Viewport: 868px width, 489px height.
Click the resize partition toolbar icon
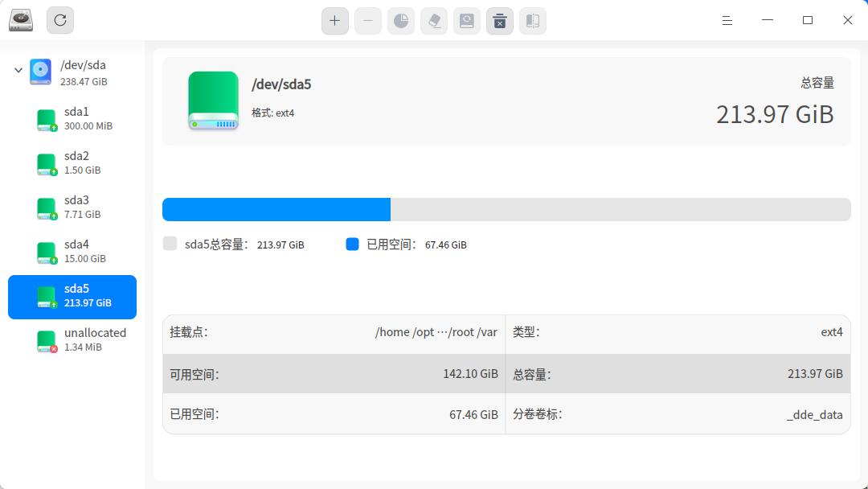tap(533, 21)
